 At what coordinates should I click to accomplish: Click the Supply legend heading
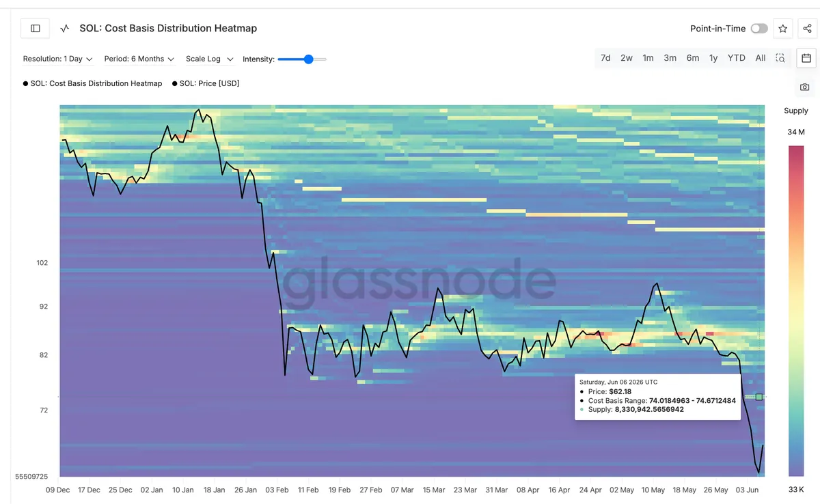tap(796, 111)
